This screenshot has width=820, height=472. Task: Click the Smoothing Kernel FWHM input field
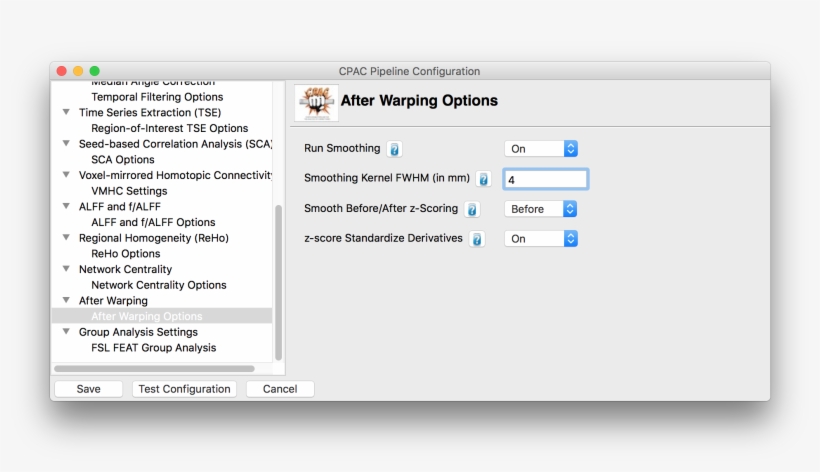(x=545, y=179)
